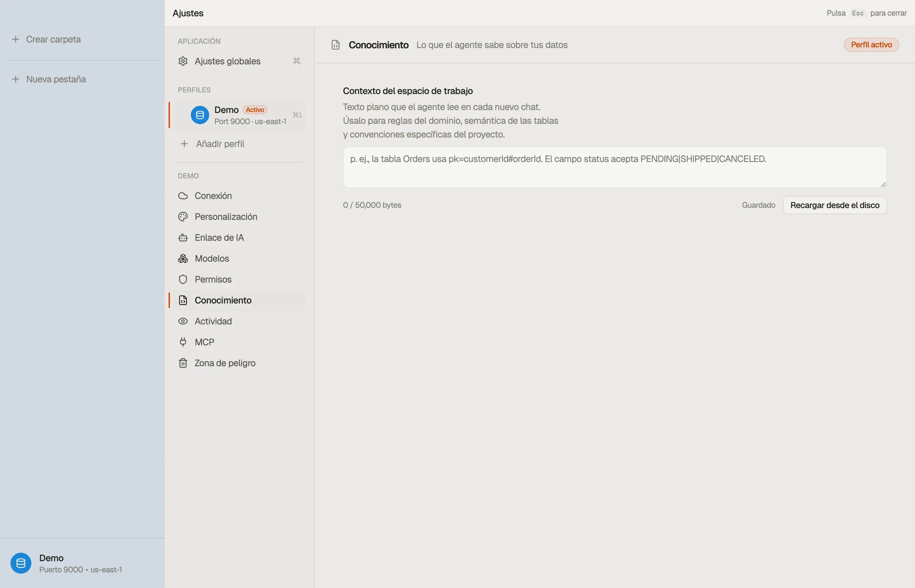Click the Recargar desde el disco button
The height and width of the screenshot is (588, 915).
tap(835, 205)
